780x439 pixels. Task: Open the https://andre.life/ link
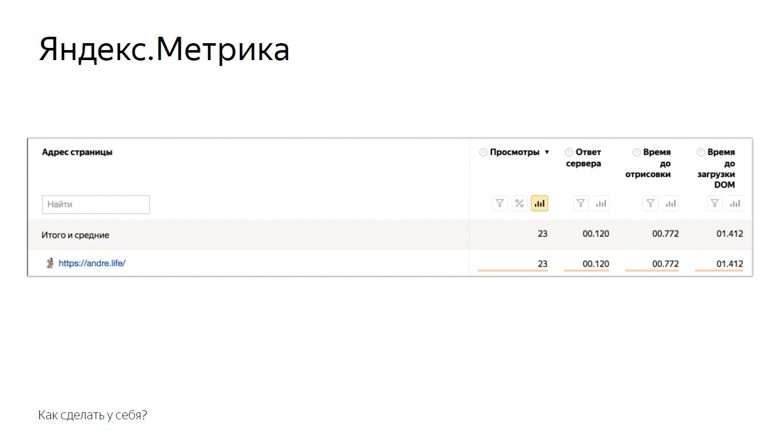click(92, 264)
